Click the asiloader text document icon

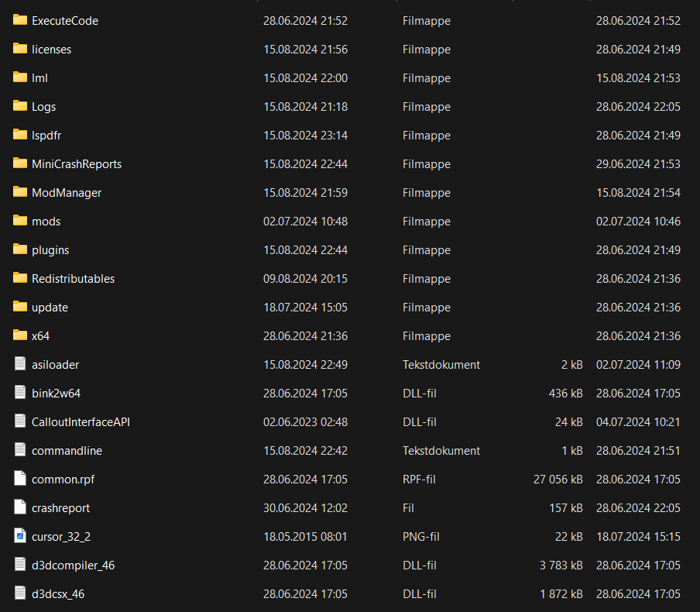(x=20, y=364)
